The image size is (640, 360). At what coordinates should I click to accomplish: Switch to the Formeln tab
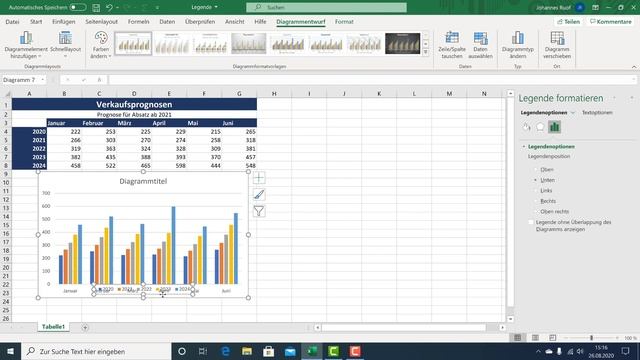pos(138,22)
